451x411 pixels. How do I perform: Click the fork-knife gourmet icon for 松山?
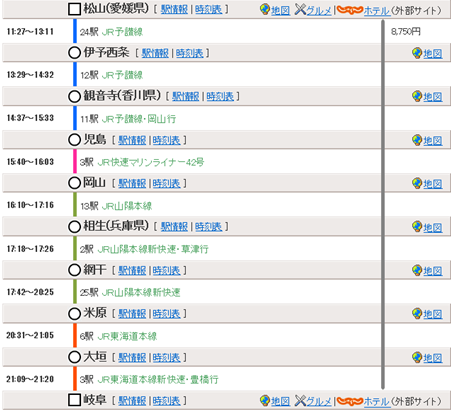(300, 9)
